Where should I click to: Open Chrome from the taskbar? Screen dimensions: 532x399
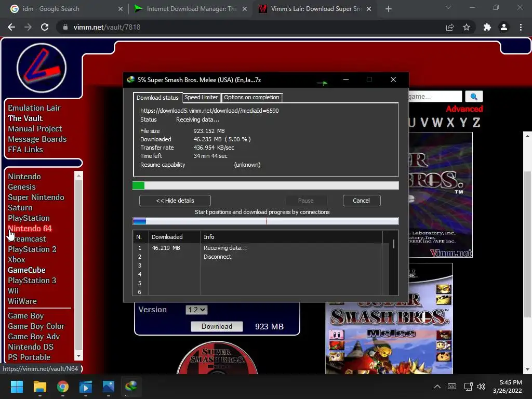(63, 387)
